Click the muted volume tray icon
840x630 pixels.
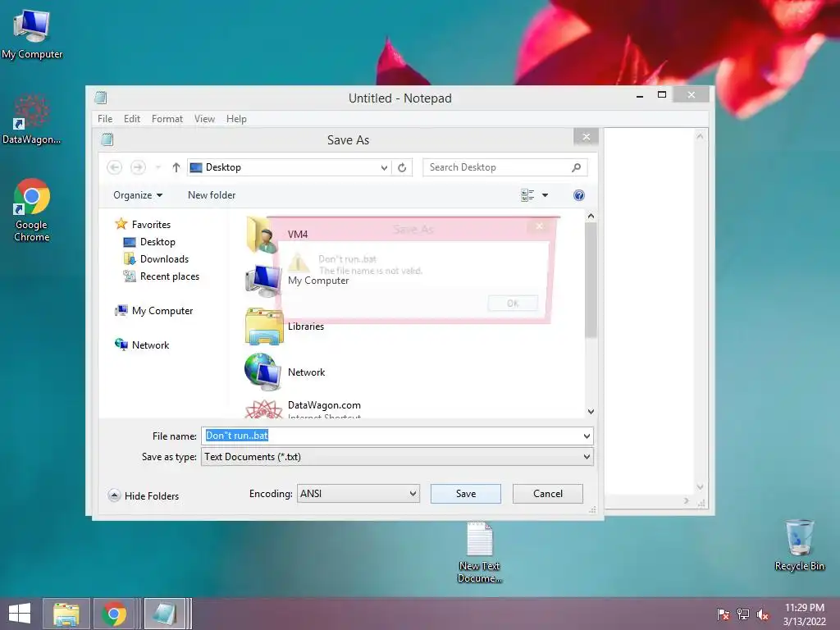[x=763, y=614]
